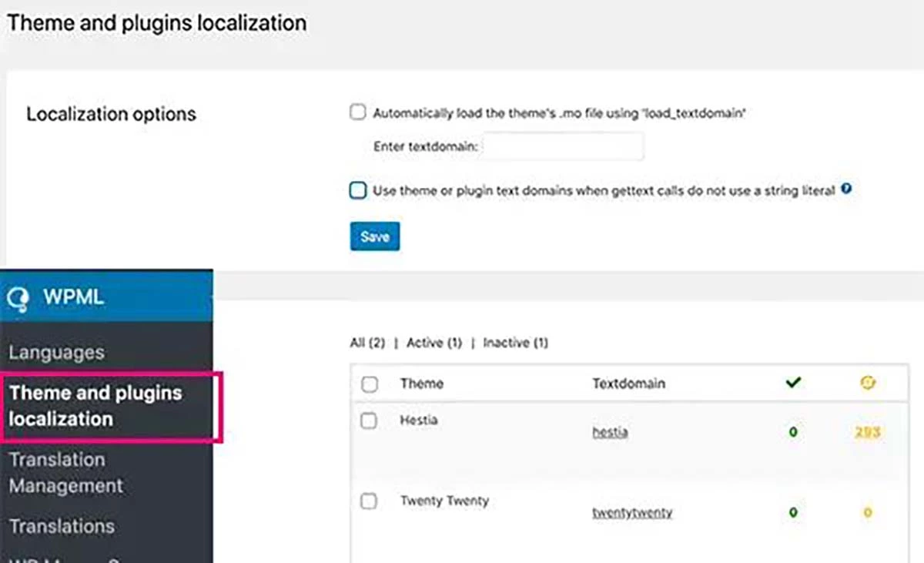Viewport: 924px width, 563px height.
Task: Click the green checkmark column header icon
Action: tap(793, 383)
